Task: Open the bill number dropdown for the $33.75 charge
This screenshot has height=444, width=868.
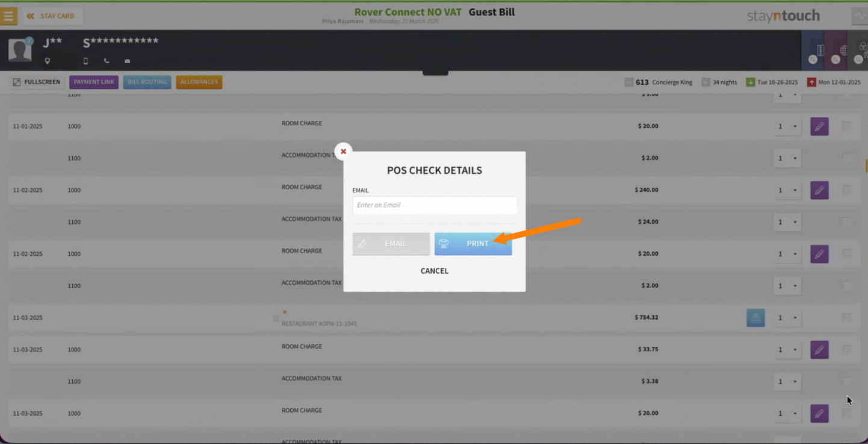Action: (787, 350)
